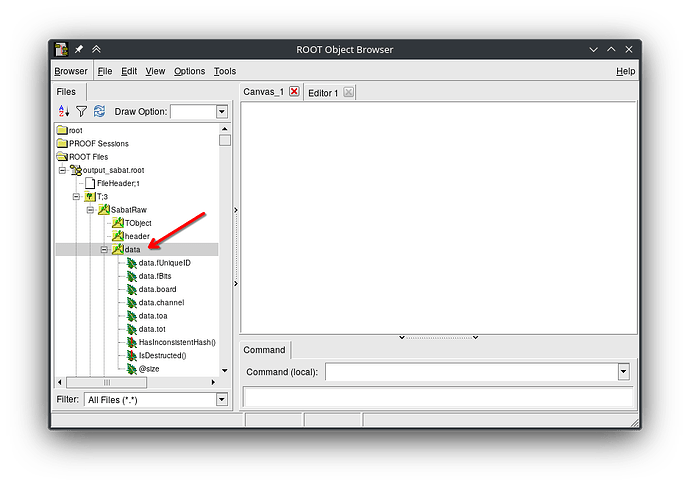Click the ROOT application icon in titlebar
The height and width of the screenshot is (486, 690).
point(61,49)
